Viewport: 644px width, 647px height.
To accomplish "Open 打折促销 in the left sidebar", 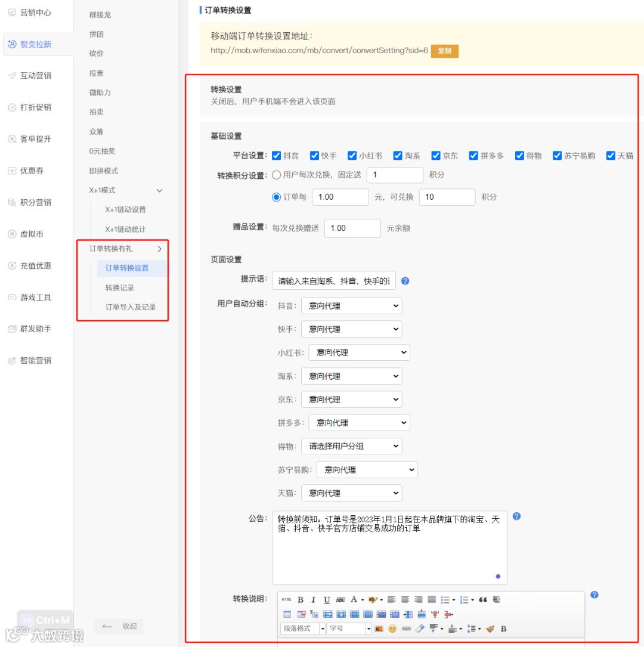I will point(36,107).
